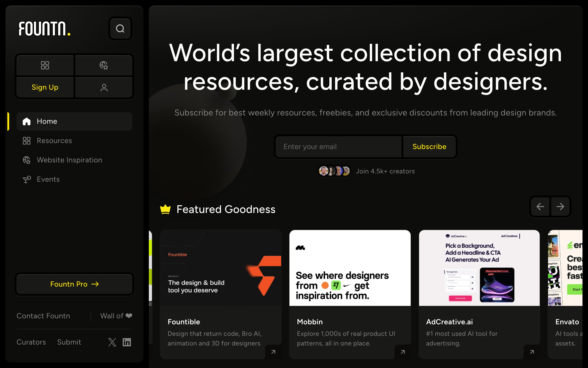
Task: Click the Fountn logo
Action: (x=45, y=29)
